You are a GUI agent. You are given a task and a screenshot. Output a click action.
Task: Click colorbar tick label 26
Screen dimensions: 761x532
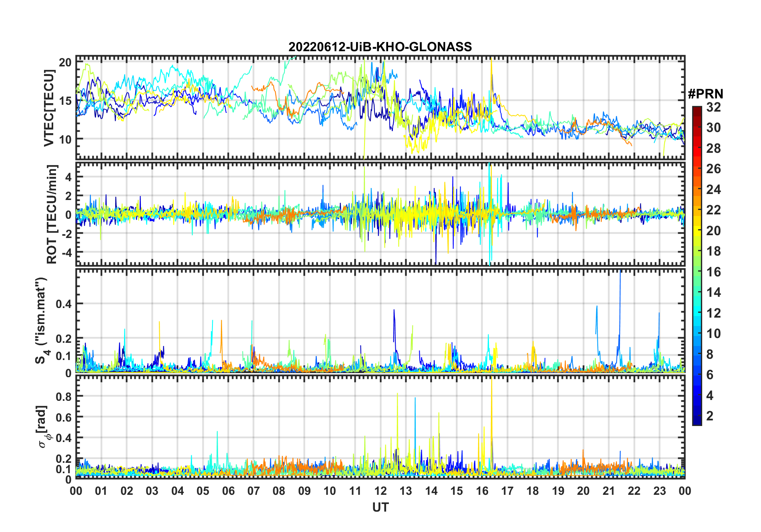click(713, 169)
